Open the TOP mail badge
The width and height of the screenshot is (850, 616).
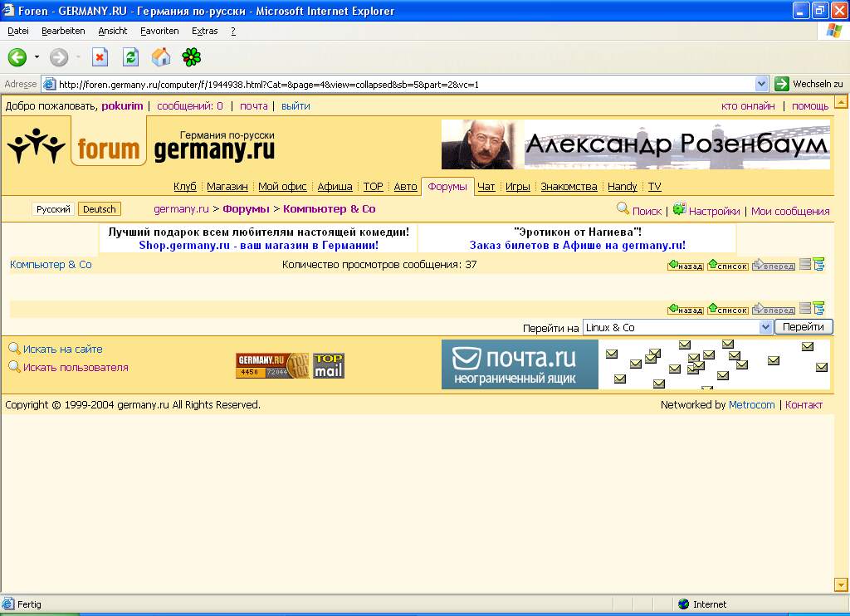click(329, 365)
